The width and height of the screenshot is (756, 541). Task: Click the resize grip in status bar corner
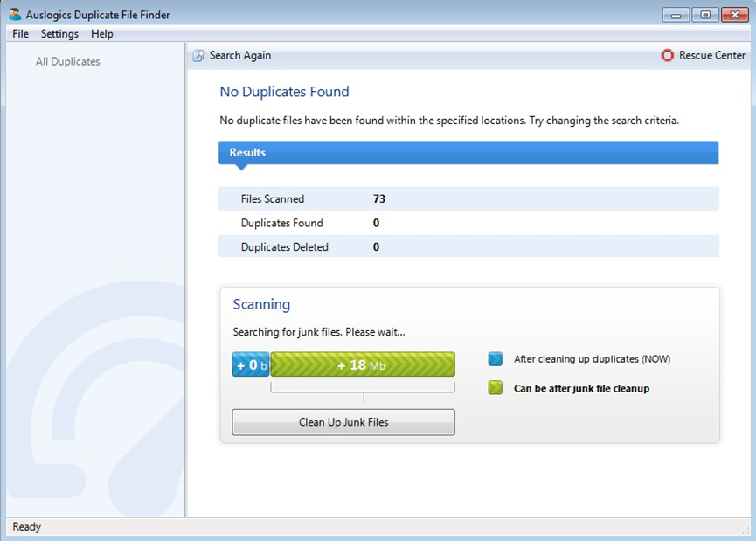(746, 530)
